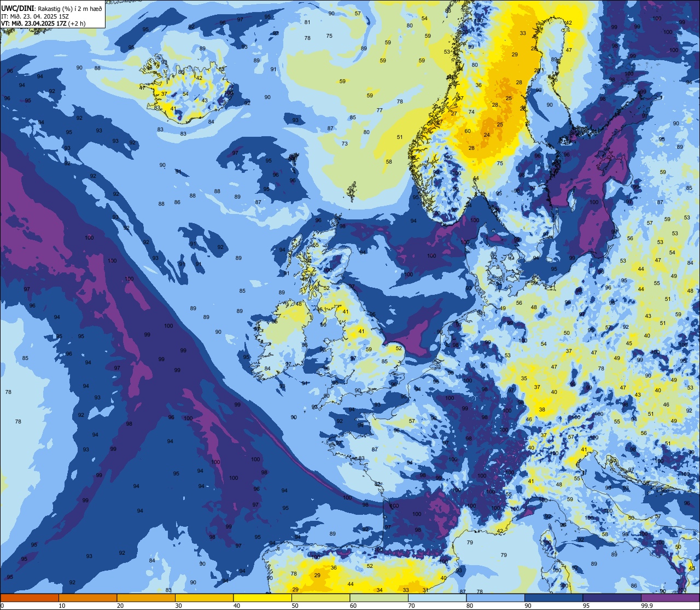Click the '73' value west of Norway
Screen dimensions: 700x610
coord(345,144)
